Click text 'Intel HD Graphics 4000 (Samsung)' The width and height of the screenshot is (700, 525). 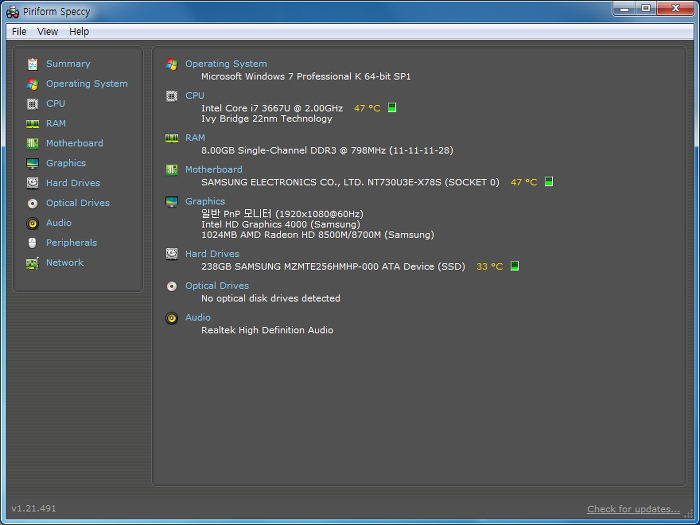coord(281,225)
